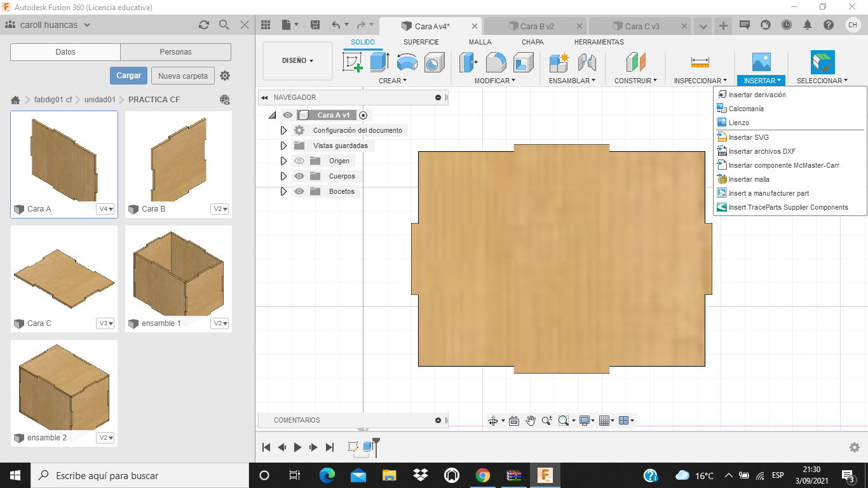This screenshot has width=868, height=488.
Task: Show the Origen folder via eye icon
Action: [x=299, y=161]
